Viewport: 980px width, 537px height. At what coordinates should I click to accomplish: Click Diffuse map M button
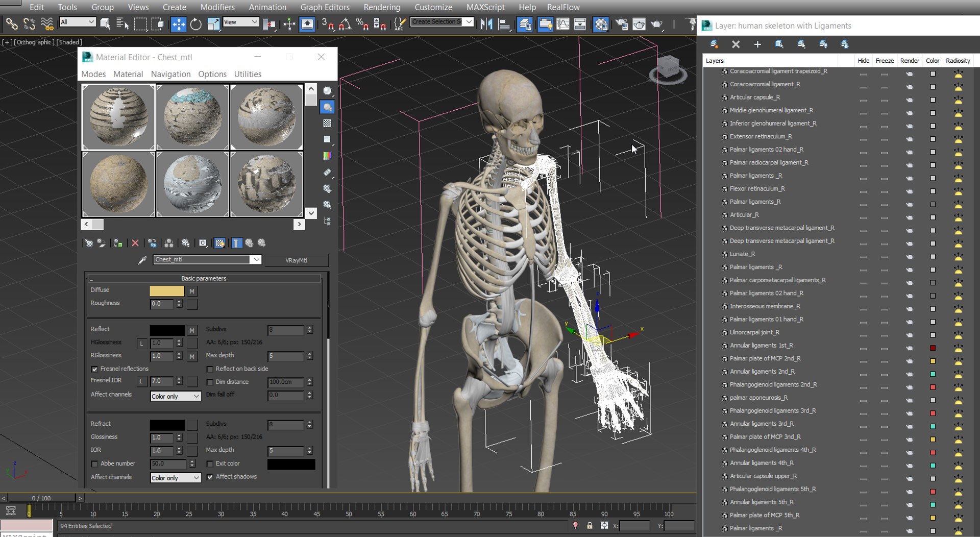192,291
